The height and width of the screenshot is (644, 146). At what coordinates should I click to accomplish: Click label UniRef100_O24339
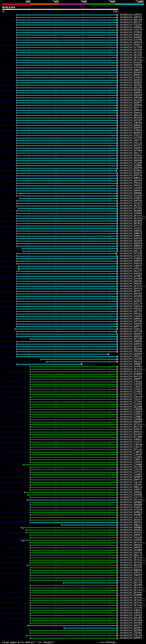(x=131, y=50)
